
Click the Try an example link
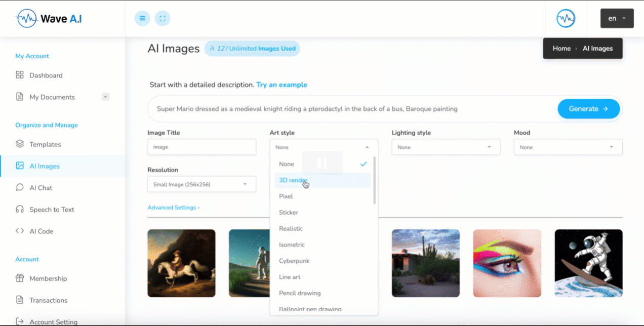[x=281, y=85]
